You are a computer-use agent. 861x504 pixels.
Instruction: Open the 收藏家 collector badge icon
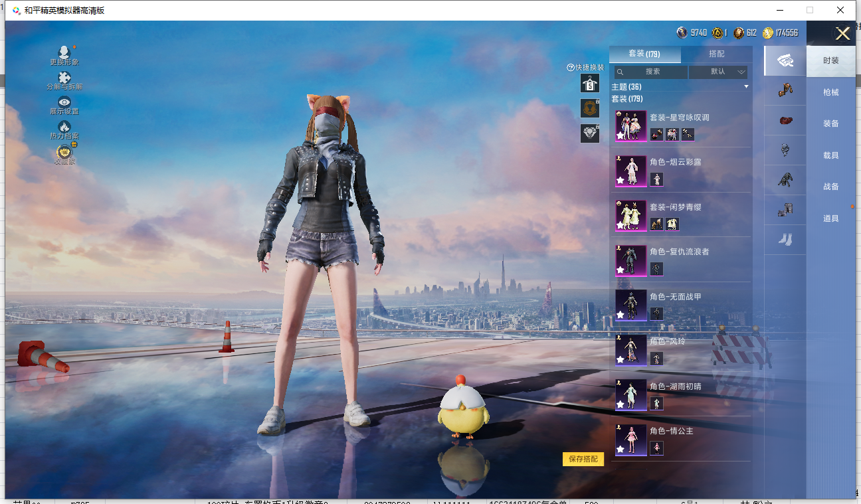point(64,152)
